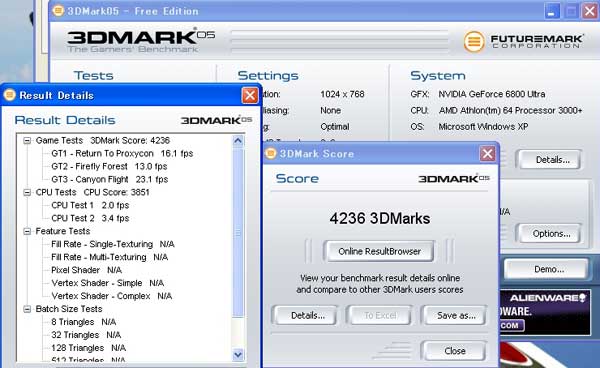Select the 8 Triangles row

coord(84,322)
